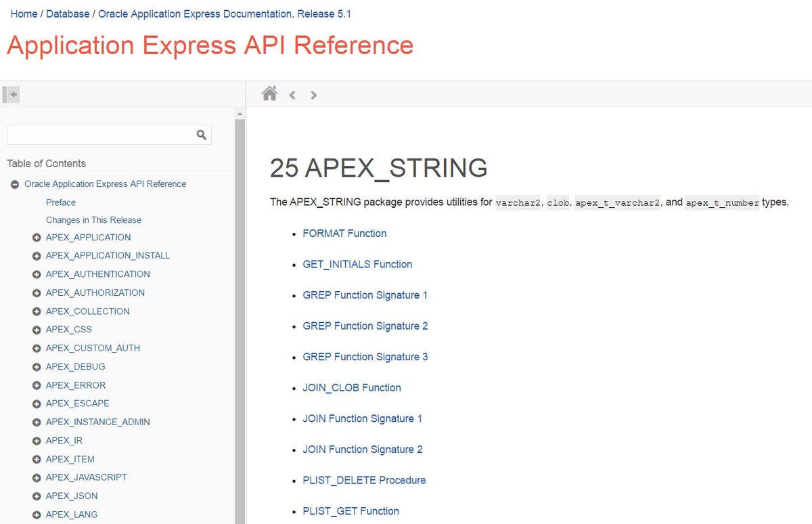Expand the APEX_DEBUG tree node
The image size is (812, 524).
pyautogui.click(x=37, y=367)
